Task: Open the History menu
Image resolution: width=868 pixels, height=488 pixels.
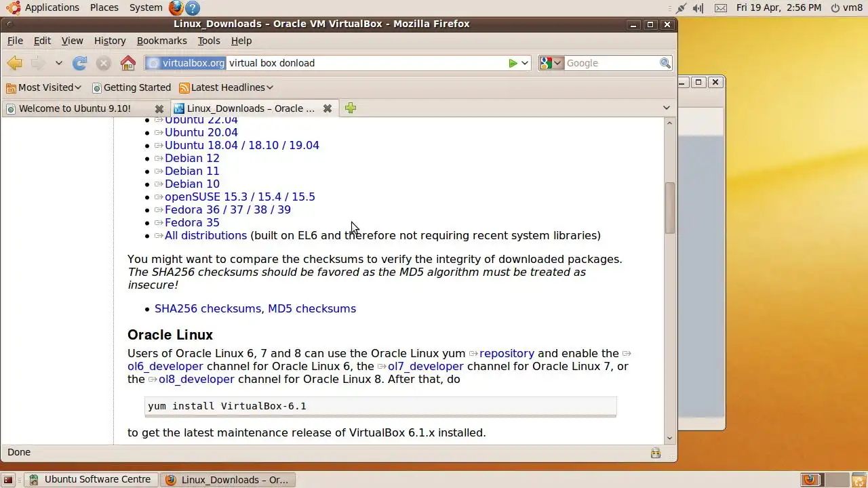Action: click(x=110, y=41)
